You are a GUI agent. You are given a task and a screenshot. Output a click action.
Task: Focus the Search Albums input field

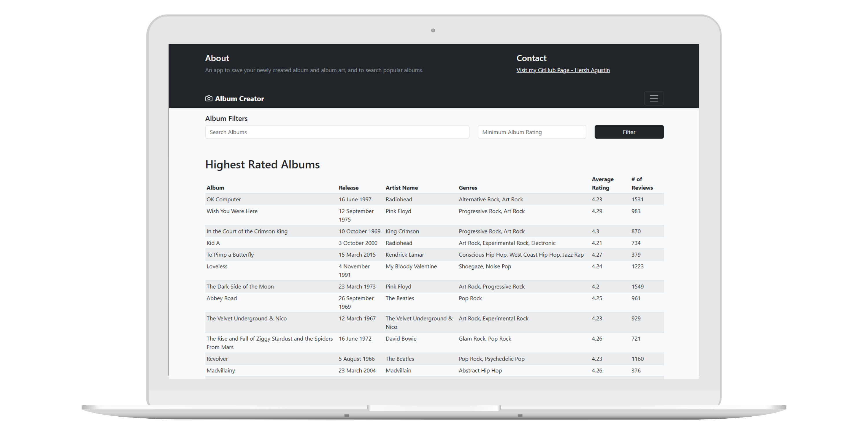click(337, 132)
